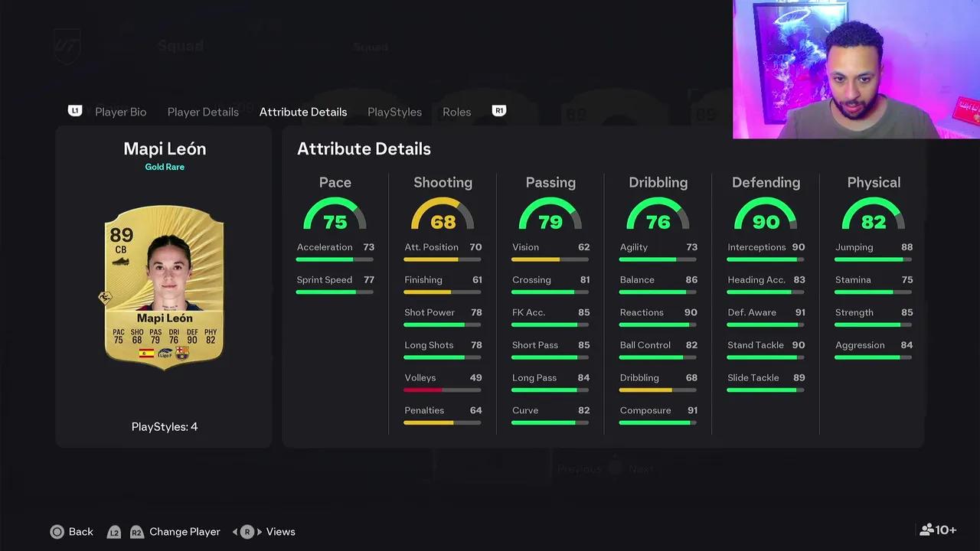Click the Long Pass label
The height and width of the screenshot is (551, 980).
[534, 378]
